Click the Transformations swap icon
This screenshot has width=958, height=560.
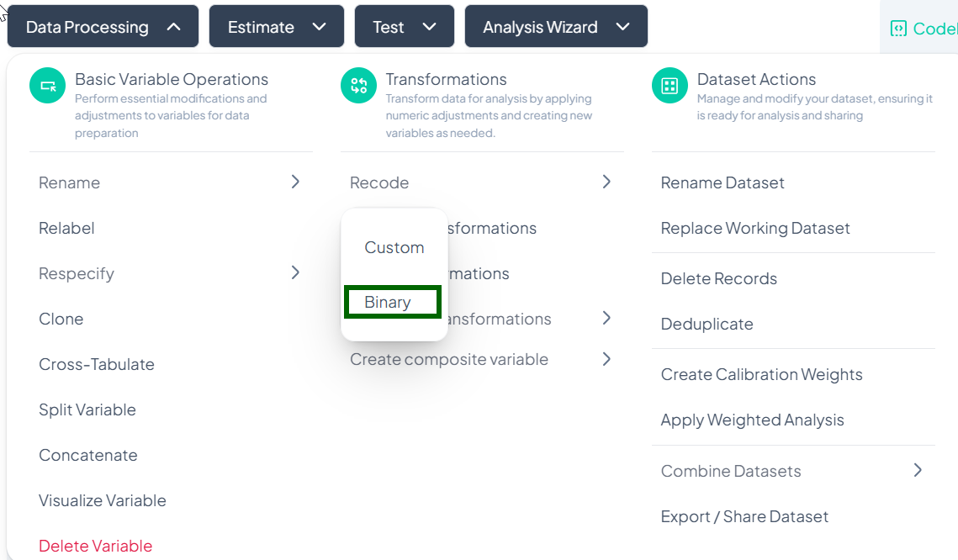click(x=358, y=86)
